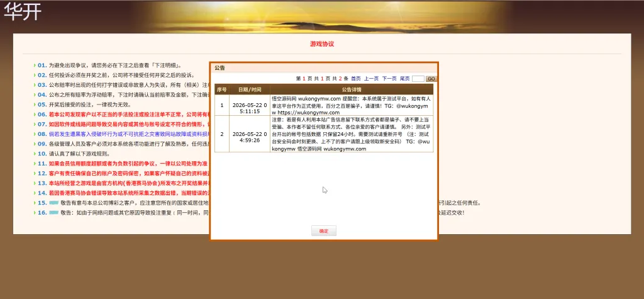Select the date cell 2026-05-22 04:59:26
The height and width of the screenshot is (299, 644).
coord(250,134)
